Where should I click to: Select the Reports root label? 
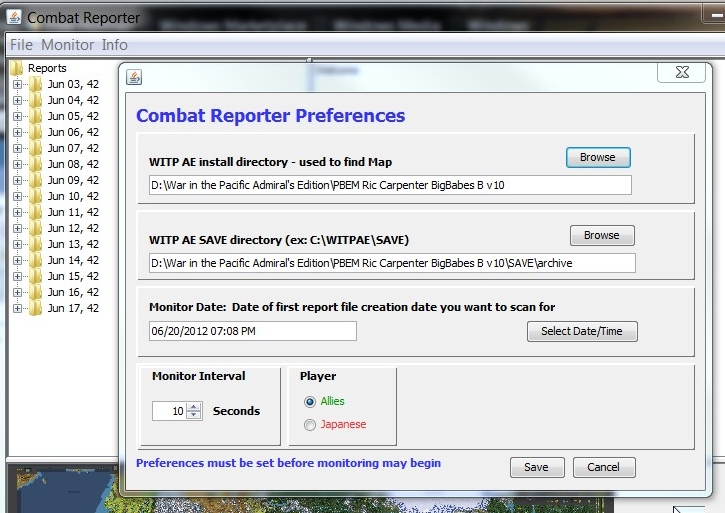pos(47,68)
